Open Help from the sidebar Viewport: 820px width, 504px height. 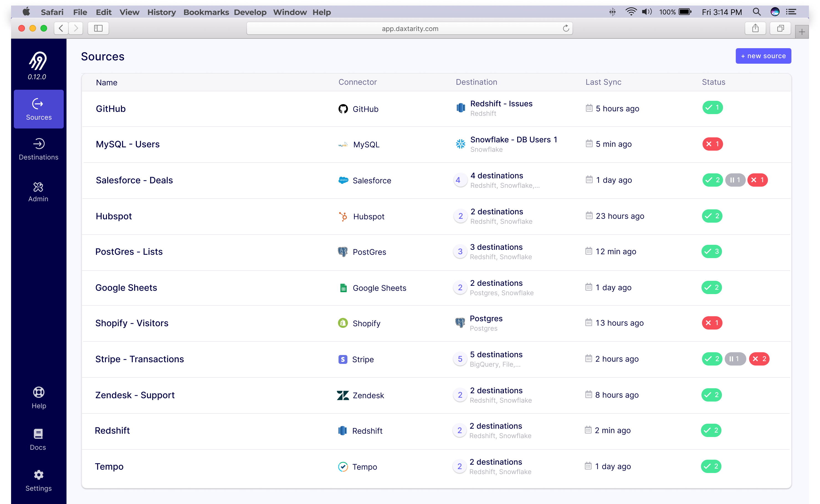38,397
